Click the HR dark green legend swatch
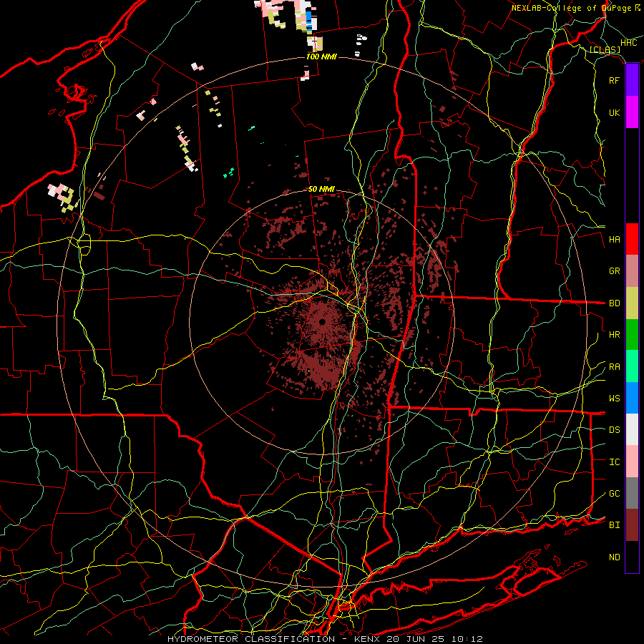The width and height of the screenshot is (644, 644). (x=632, y=335)
